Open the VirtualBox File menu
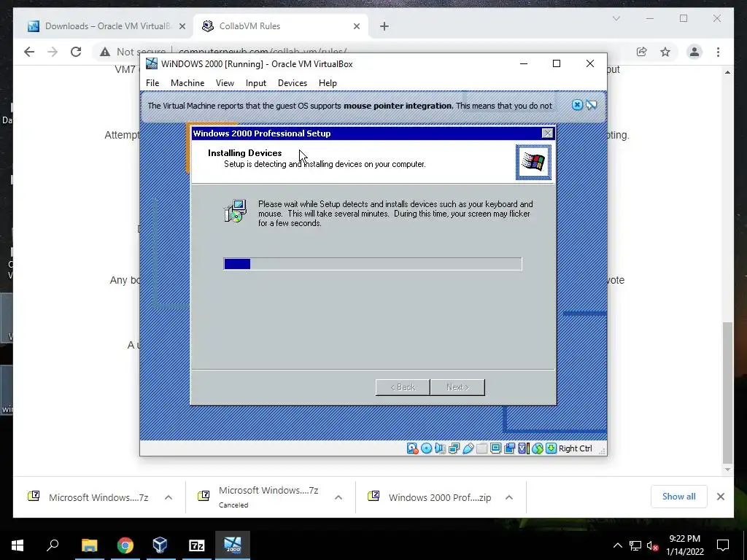The image size is (747, 560). [152, 83]
